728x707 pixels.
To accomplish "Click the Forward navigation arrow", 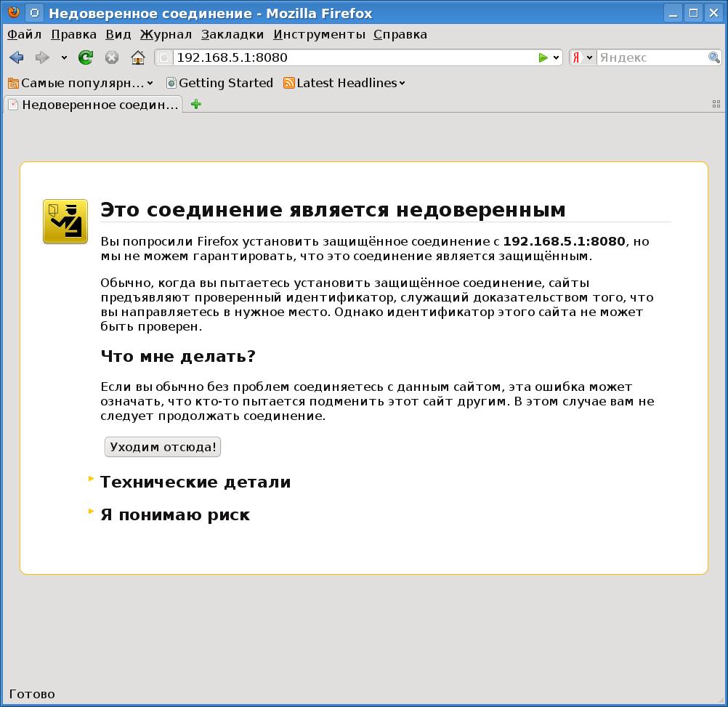I will click(x=42, y=57).
